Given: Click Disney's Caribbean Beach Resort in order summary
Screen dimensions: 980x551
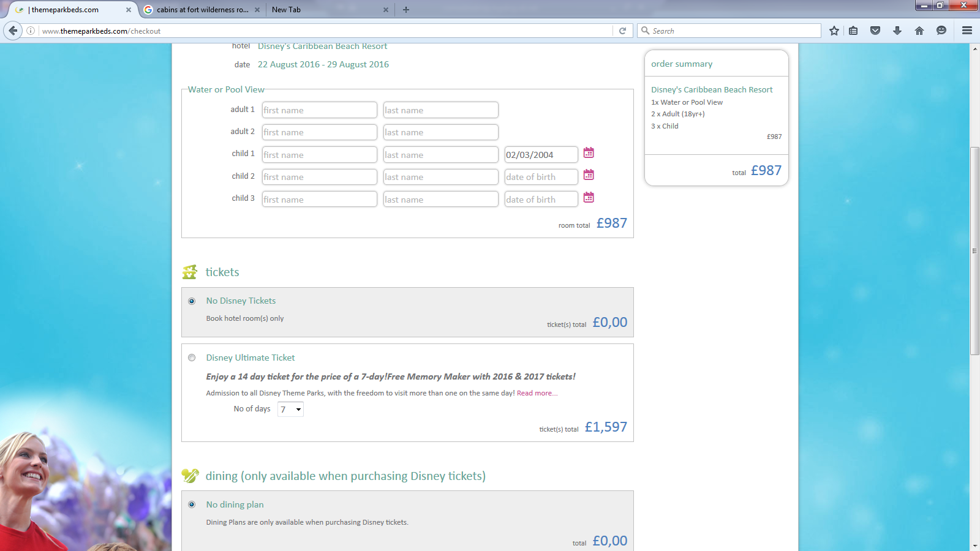Looking at the screenshot, I should [712, 89].
